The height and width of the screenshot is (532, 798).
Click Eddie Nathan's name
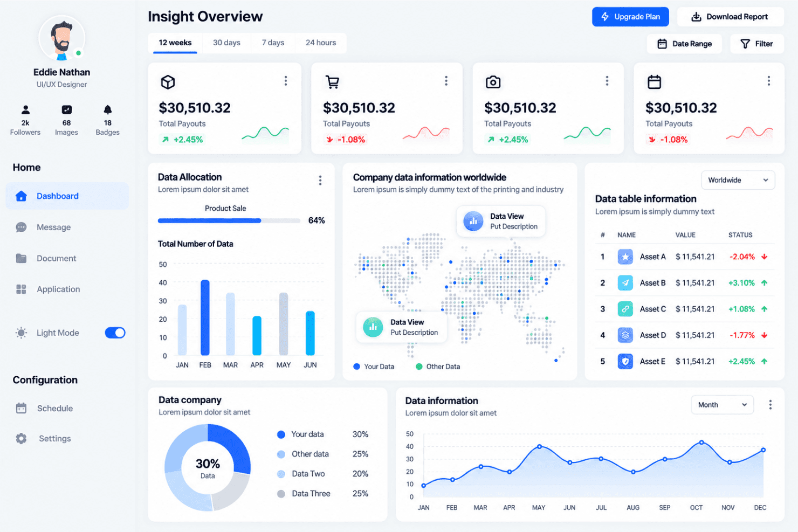point(61,72)
